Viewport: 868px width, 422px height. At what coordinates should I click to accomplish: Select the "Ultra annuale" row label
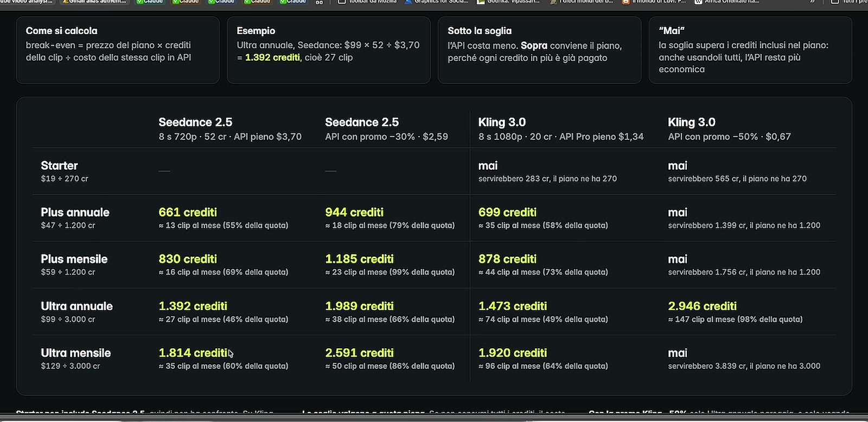click(x=76, y=306)
